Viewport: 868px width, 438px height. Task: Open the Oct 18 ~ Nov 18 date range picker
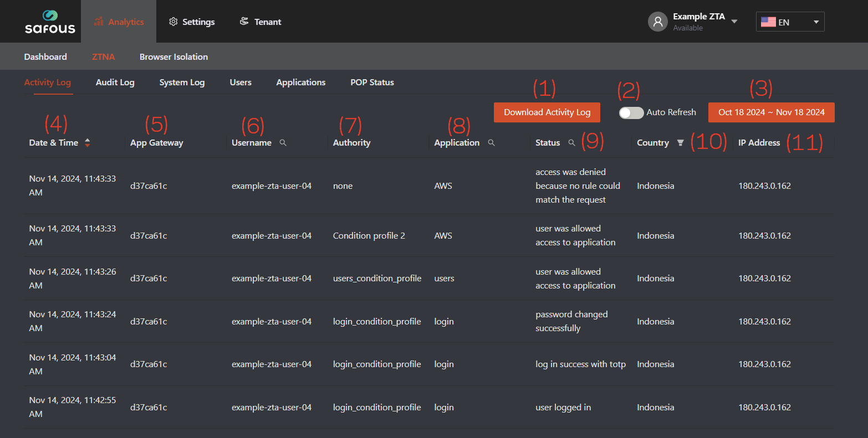pos(771,112)
